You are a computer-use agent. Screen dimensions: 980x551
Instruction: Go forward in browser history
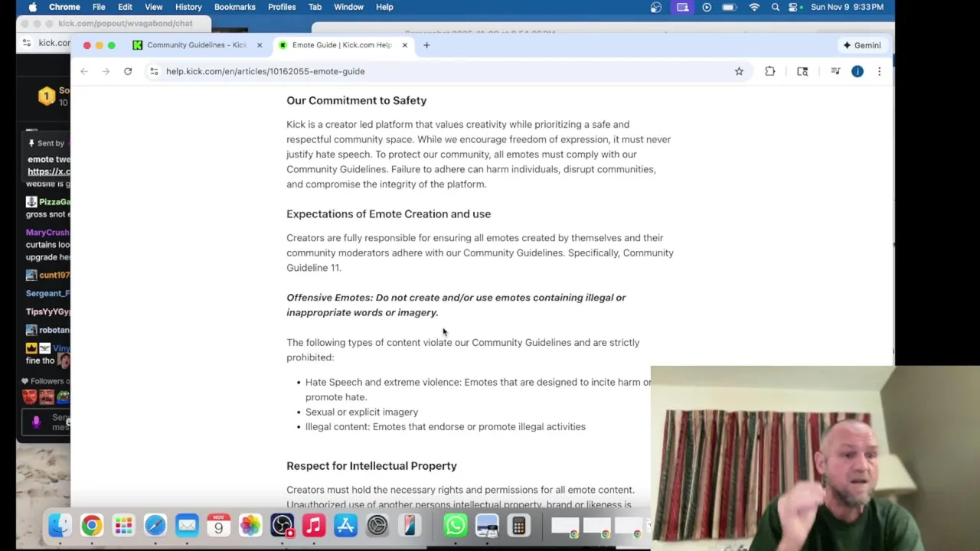point(106,71)
